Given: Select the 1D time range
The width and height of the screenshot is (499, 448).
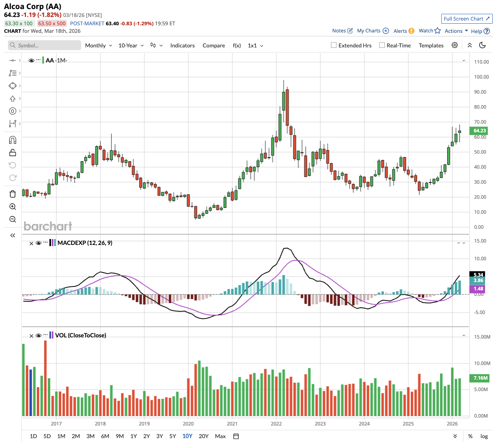Looking at the screenshot, I should click(34, 436).
